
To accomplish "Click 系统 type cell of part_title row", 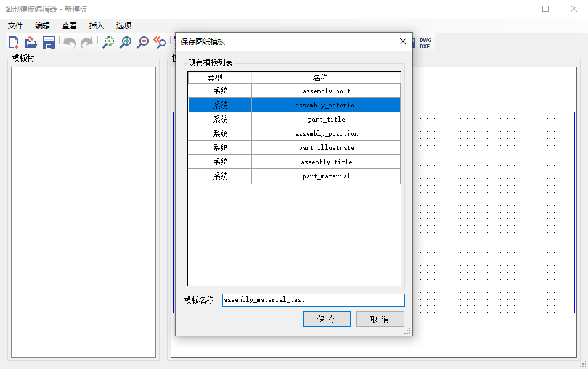I will (x=220, y=119).
